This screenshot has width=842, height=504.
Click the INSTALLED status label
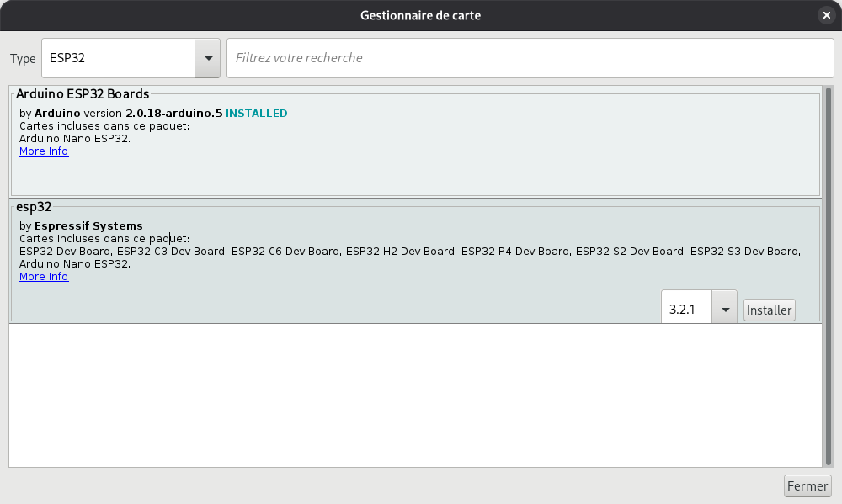pos(256,113)
